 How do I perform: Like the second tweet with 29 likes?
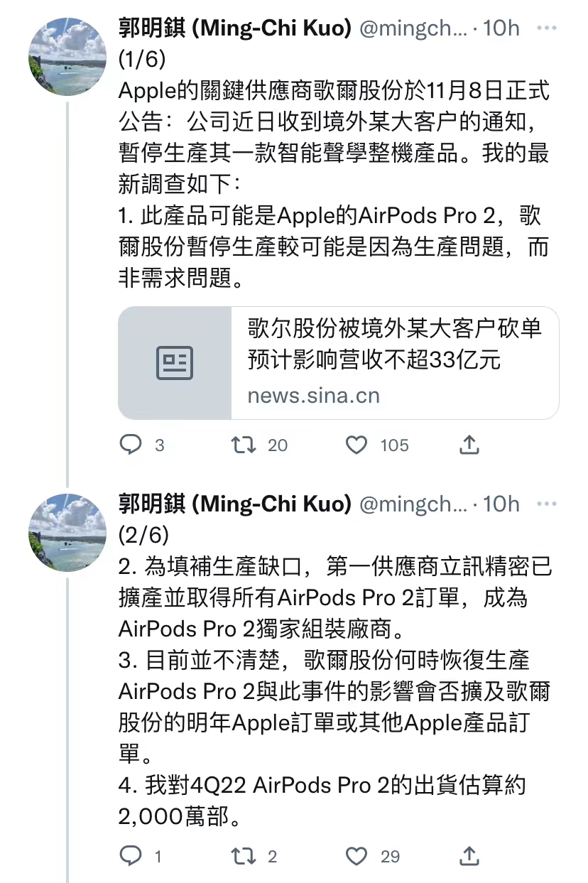[x=356, y=856]
